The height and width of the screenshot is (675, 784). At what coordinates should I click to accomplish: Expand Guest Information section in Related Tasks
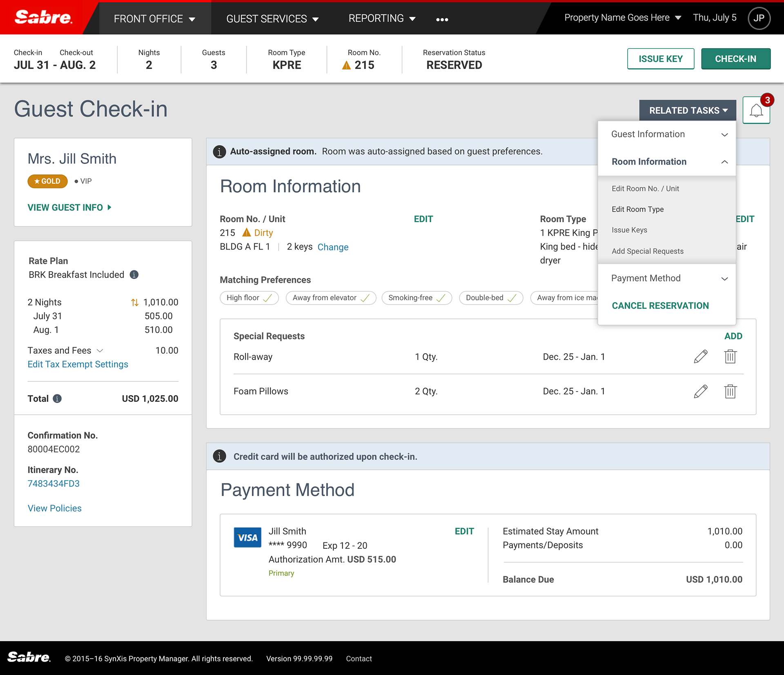667,134
